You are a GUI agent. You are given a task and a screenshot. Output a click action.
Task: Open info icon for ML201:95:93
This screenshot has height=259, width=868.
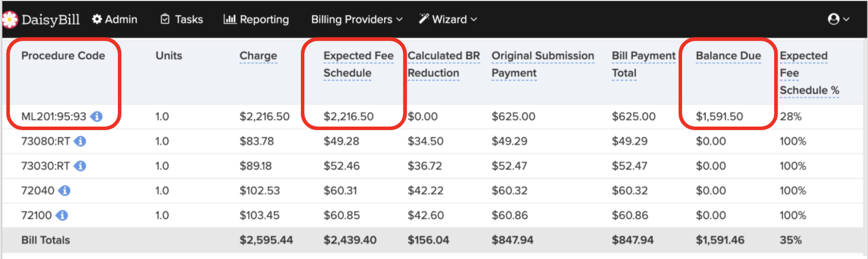pos(96,117)
